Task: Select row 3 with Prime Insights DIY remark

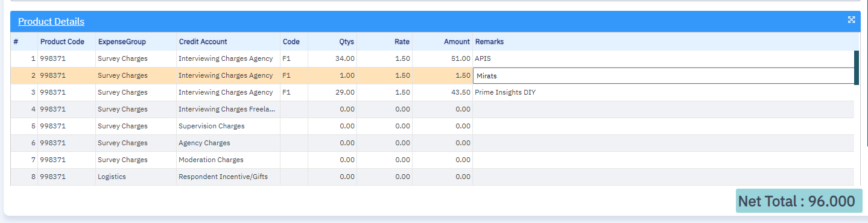Action: [x=432, y=93]
